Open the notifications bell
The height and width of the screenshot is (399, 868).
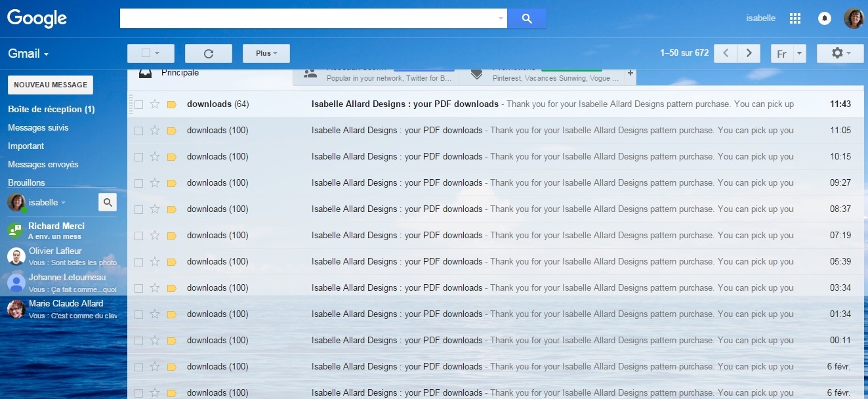(824, 18)
